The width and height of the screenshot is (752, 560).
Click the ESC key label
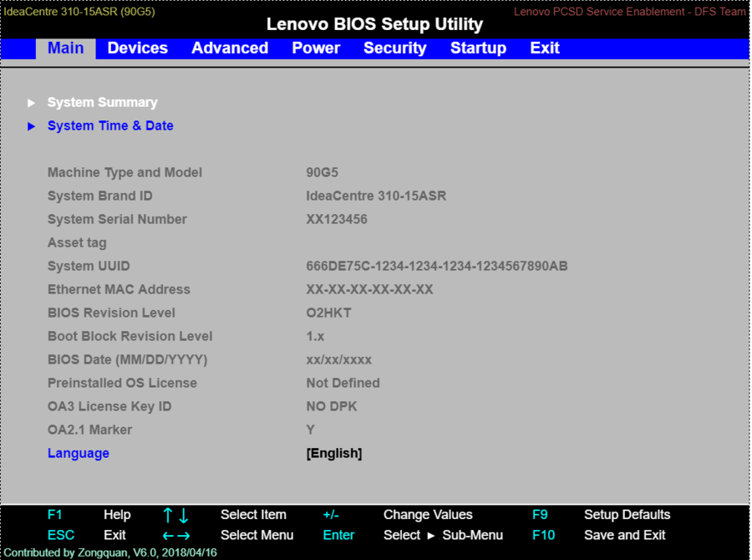61,535
